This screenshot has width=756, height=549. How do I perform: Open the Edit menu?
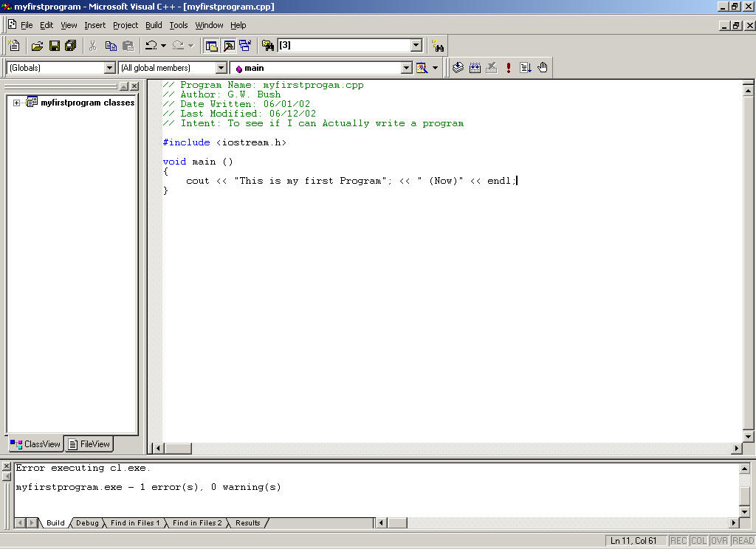(47, 25)
